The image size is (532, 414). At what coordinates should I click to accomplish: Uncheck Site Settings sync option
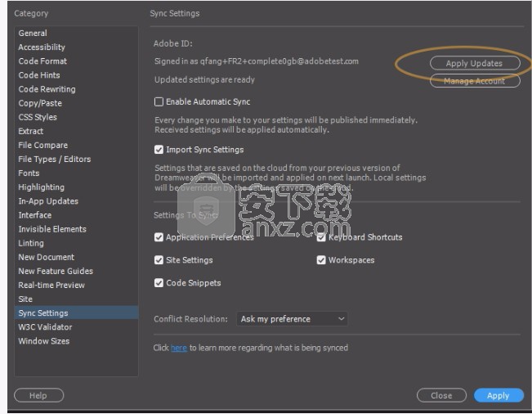tap(159, 260)
